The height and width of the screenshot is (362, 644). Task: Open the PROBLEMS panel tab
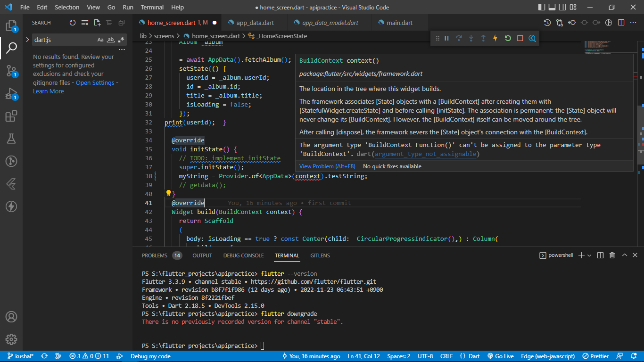click(155, 255)
